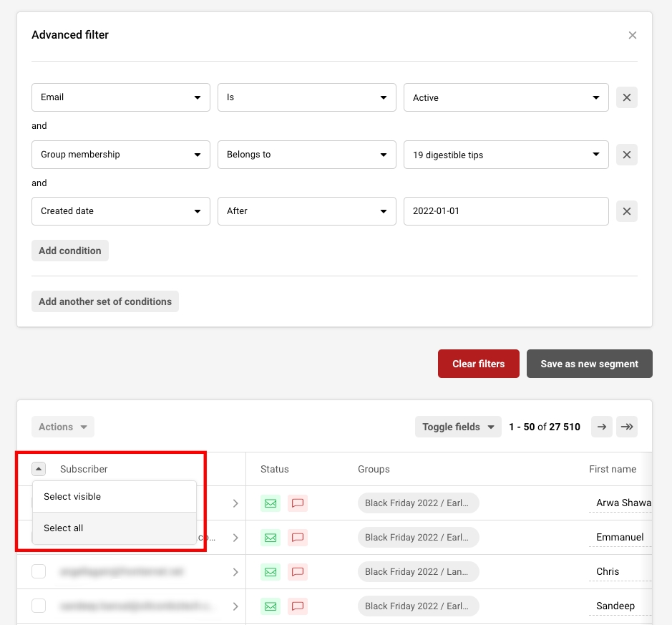Open subscriber details arrow for Sandeep row
The width and height of the screenshot is (672, 625).
[235, 606]
